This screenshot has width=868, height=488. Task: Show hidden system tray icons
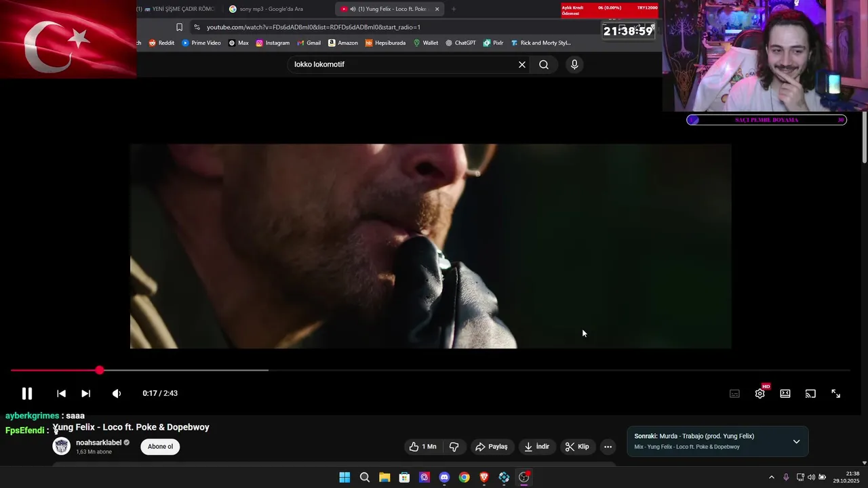pyautogui.click(x=771, y=477)
